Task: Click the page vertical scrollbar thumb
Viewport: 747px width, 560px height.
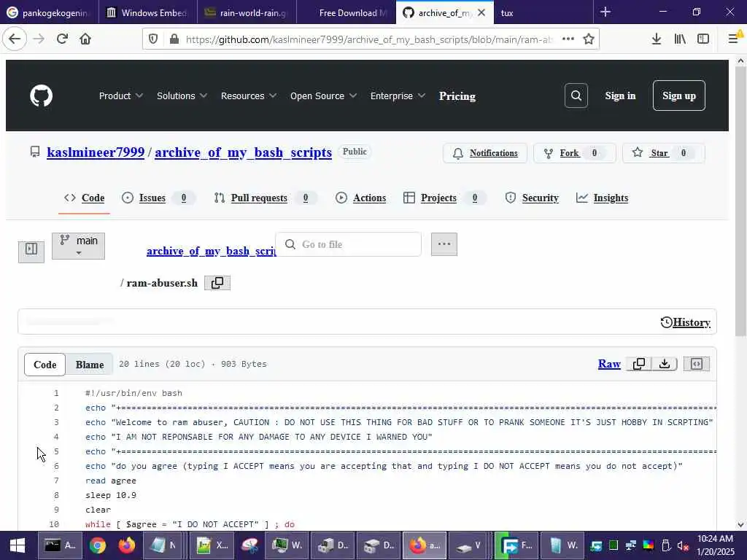Action: click(x=740, y=201)
